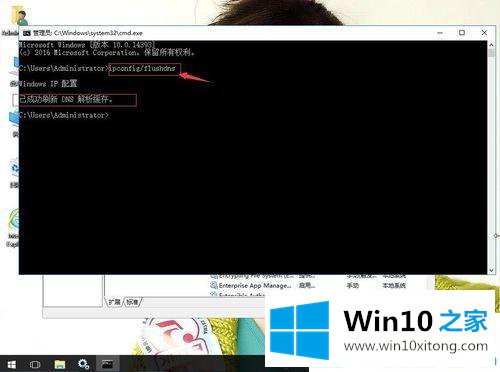Open Task View from the taskbar
The width and height of the screenshot is (500, 372).
(x=35, y=364)
